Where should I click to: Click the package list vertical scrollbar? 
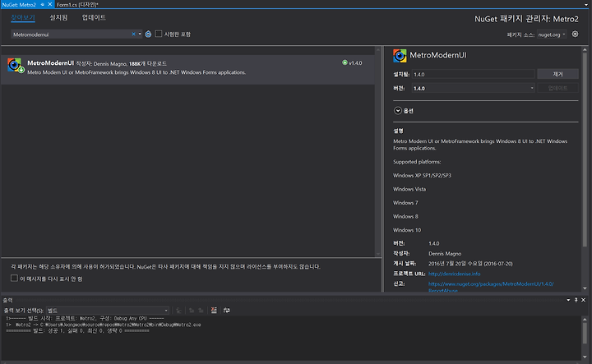pyautogui.click(x=378, y=151)
